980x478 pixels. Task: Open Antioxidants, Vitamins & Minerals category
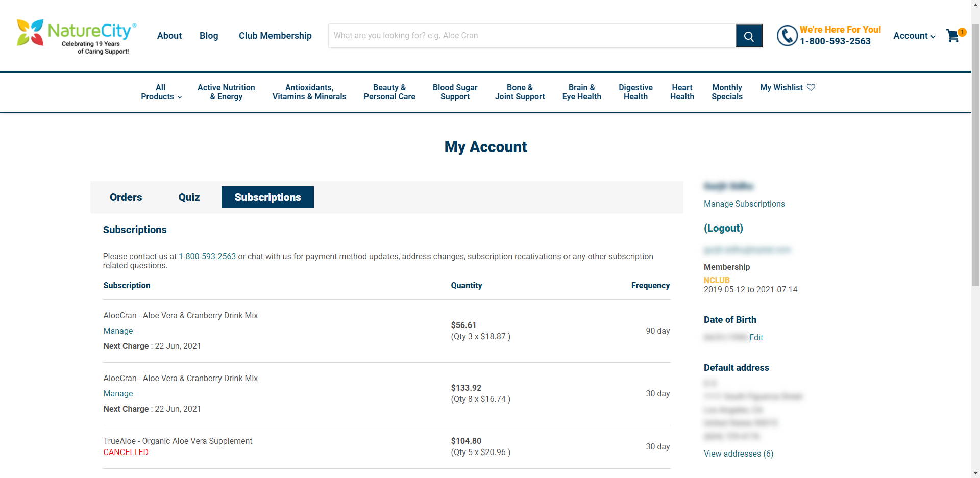(309, 92)
